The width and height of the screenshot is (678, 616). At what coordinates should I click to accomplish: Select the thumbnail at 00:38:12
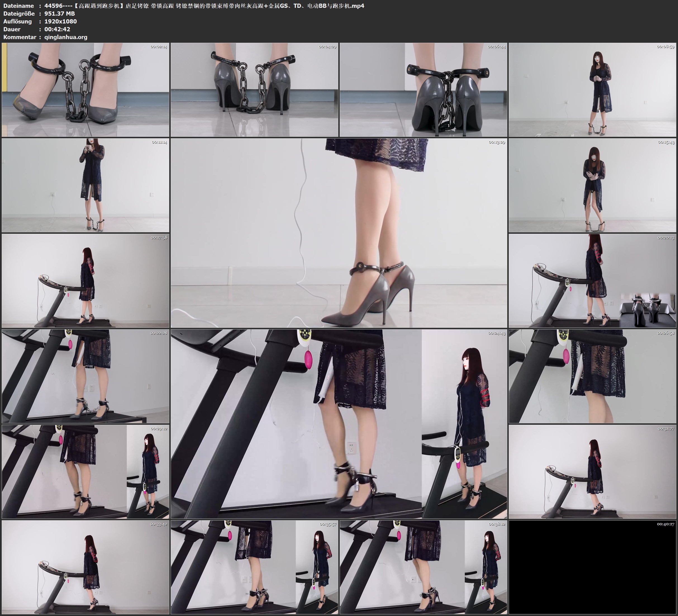pyautogui.click(x=423, y=567)
